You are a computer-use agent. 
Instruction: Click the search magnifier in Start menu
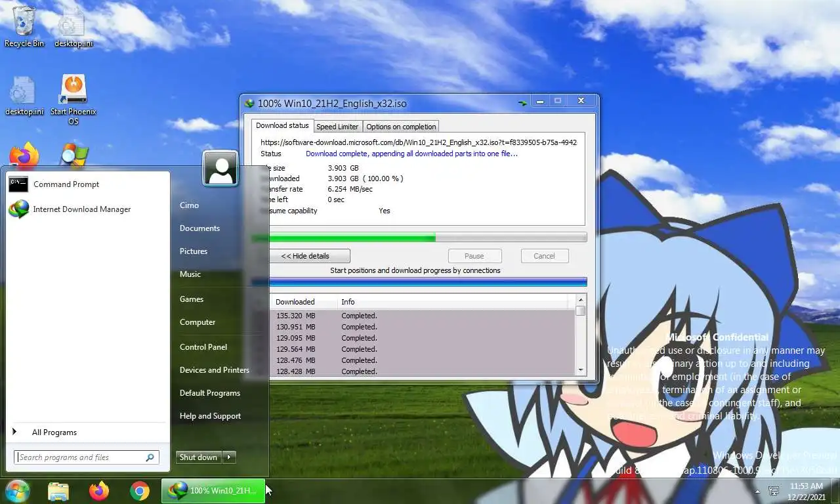pos(150,457)
